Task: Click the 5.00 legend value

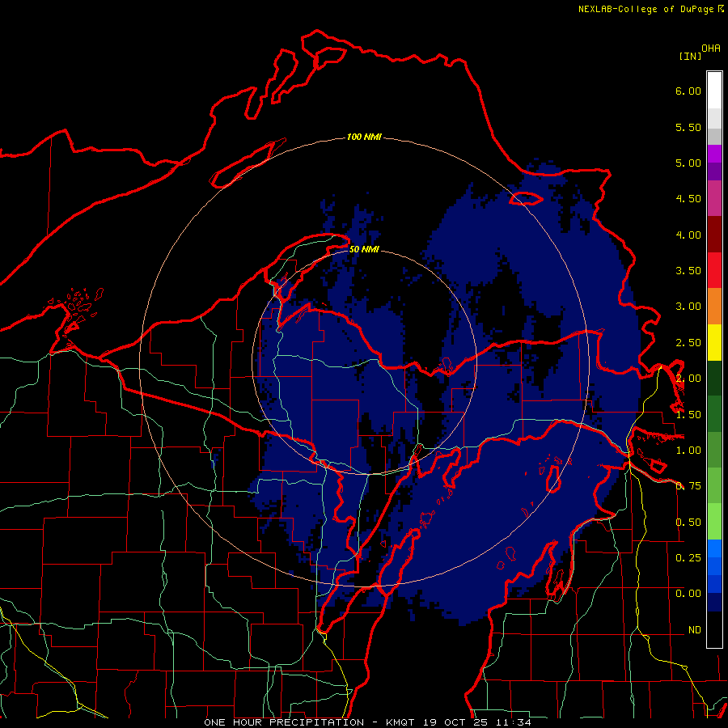Action: [x=688, y=163]
